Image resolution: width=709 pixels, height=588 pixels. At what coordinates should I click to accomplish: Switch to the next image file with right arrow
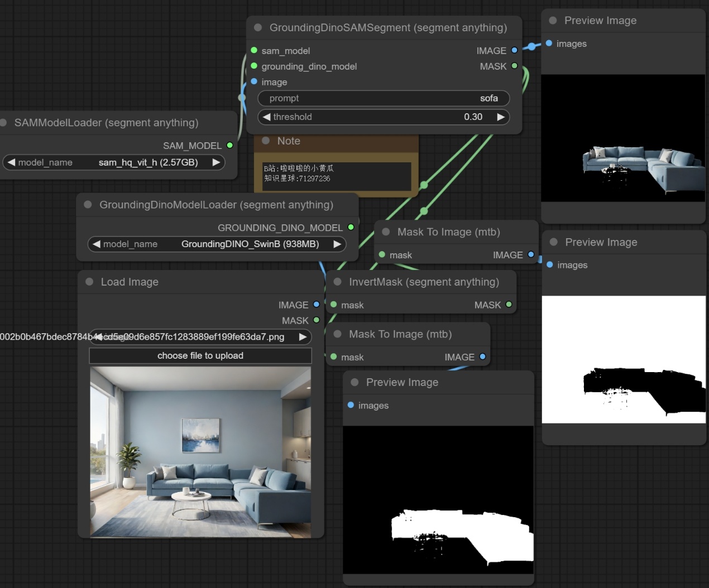[x=303, y=337]
